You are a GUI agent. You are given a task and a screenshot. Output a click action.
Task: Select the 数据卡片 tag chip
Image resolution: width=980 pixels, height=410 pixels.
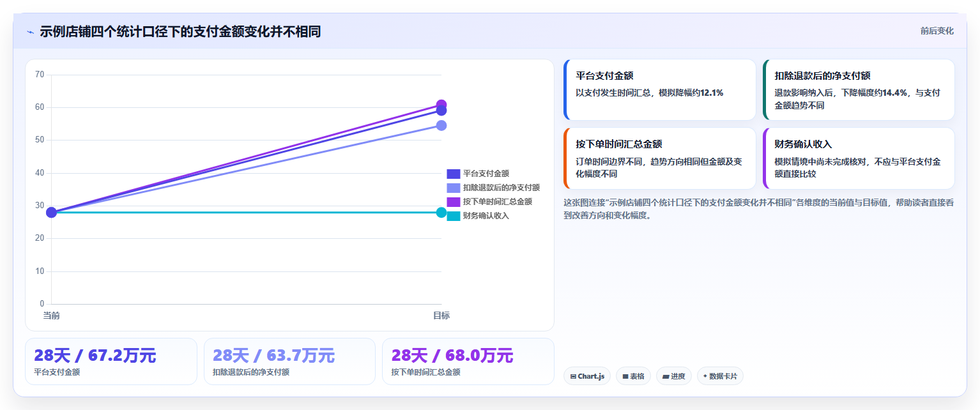click(x=720, y=376)
